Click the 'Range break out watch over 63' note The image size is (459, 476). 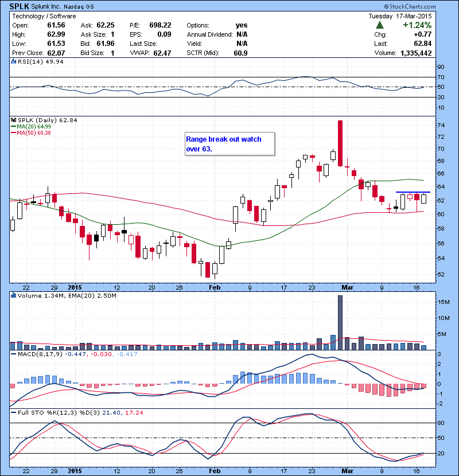[x=229, y=144]
